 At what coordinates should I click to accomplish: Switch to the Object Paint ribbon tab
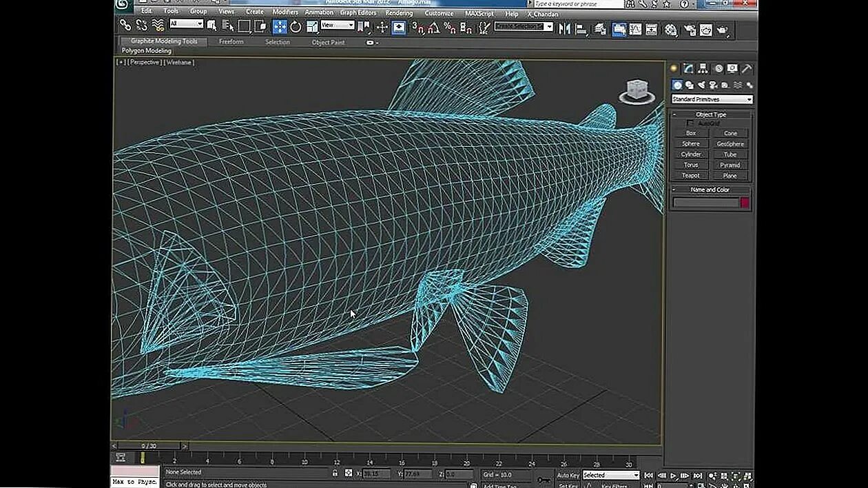(328, 42)
